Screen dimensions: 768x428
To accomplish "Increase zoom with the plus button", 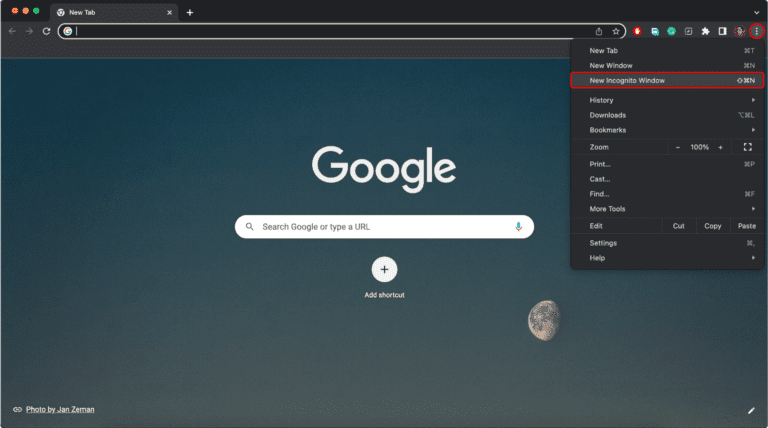I will tap(720, 147).
